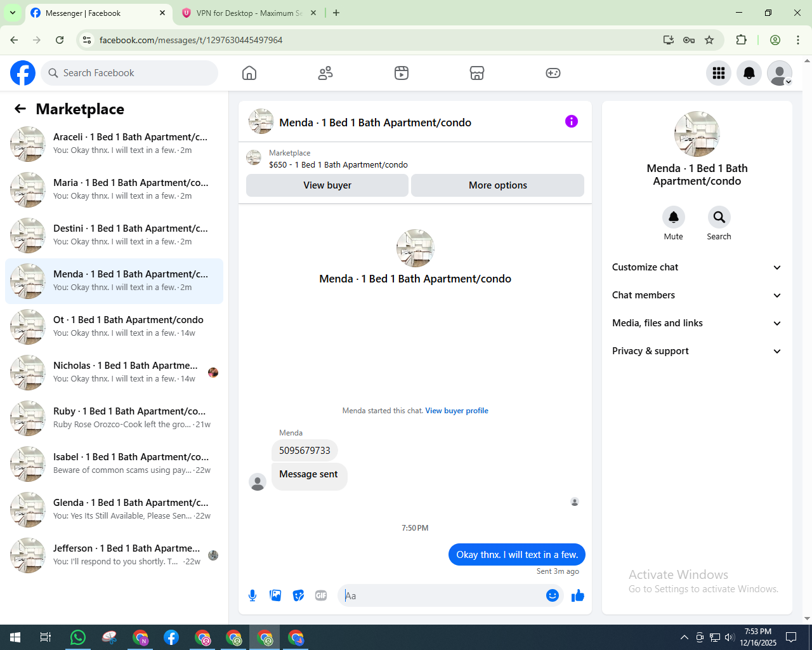This screenshot has width=812, height=650.
Task: Show hidden system tray icons
Action: tap(684, 637)
